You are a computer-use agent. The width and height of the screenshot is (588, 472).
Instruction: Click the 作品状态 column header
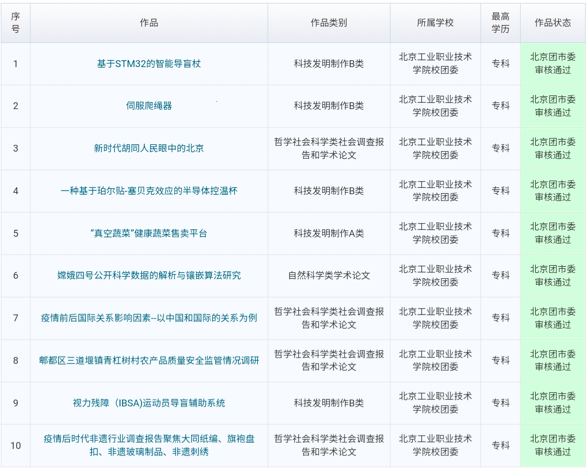553,23
